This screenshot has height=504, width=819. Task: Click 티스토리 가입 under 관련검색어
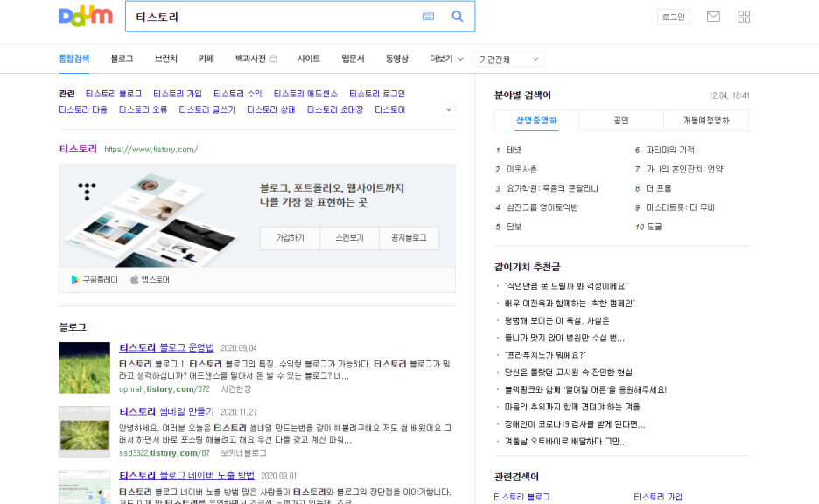click(658, 497)
